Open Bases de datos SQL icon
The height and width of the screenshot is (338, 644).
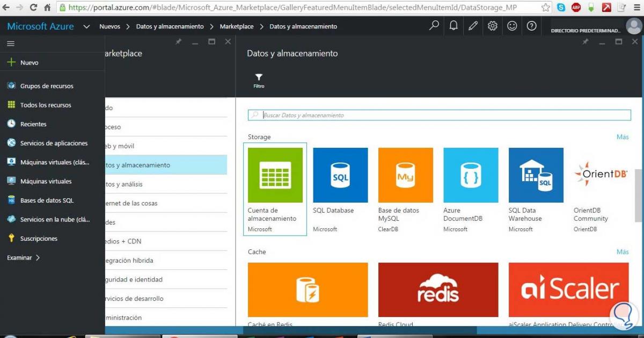(x=11, y=200)
